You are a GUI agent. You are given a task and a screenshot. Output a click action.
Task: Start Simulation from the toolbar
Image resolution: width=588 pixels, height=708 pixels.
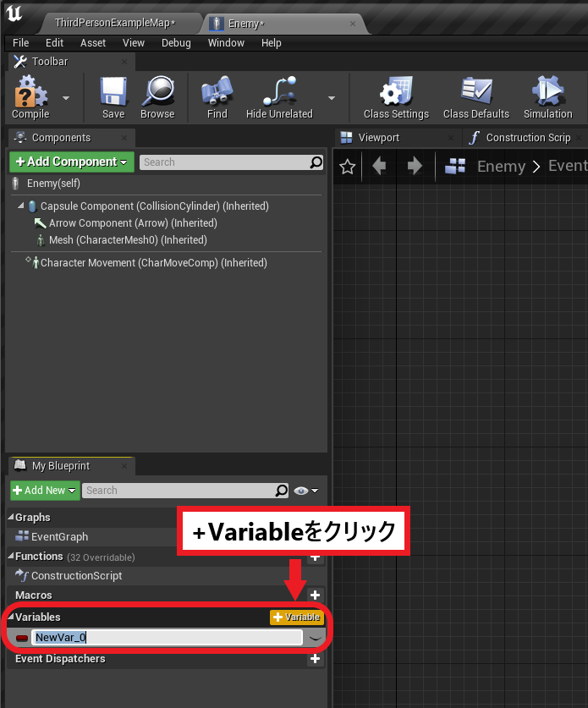click(547, 97)
